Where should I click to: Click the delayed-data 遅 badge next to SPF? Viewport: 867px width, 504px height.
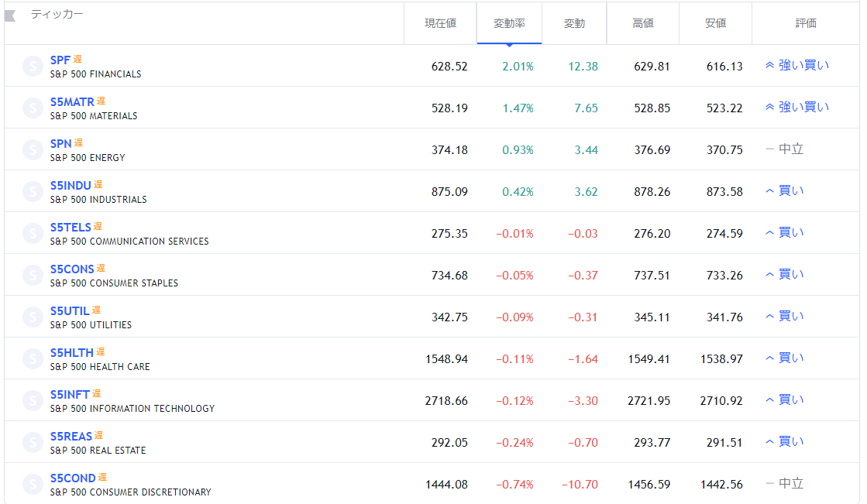tap(78, 59)
